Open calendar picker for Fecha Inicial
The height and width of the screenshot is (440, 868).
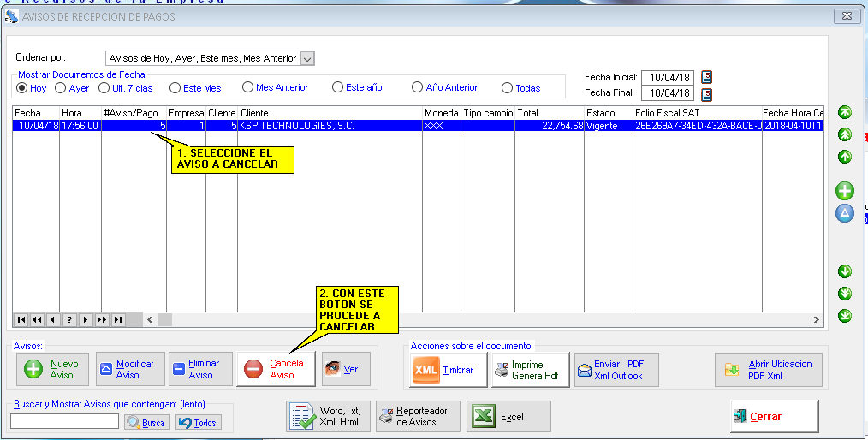[706, 77]
